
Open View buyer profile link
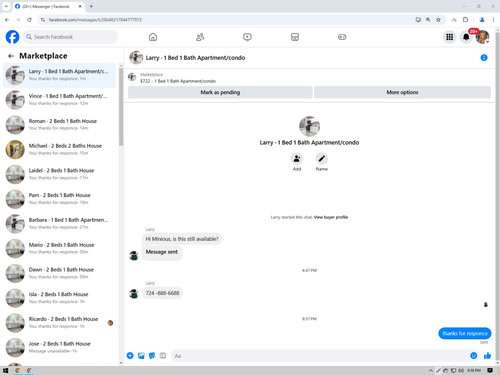(331, 217)
